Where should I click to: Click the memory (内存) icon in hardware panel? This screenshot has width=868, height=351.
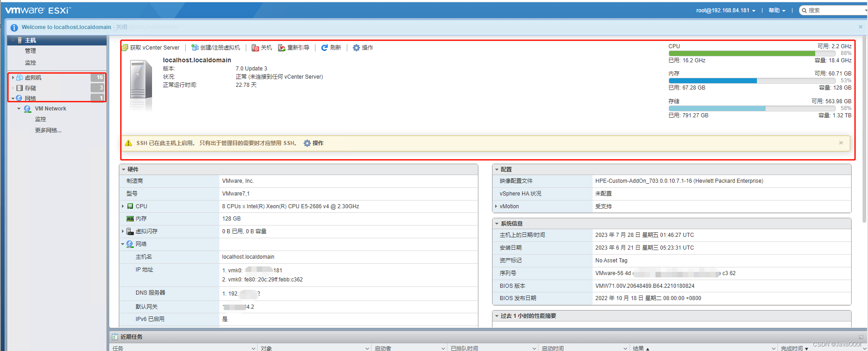(130, 219)
